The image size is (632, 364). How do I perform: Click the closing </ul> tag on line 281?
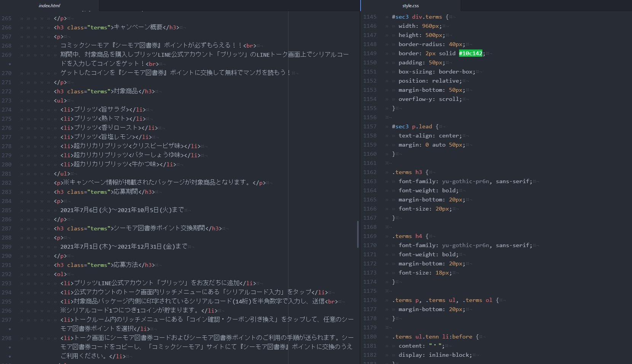62,174
